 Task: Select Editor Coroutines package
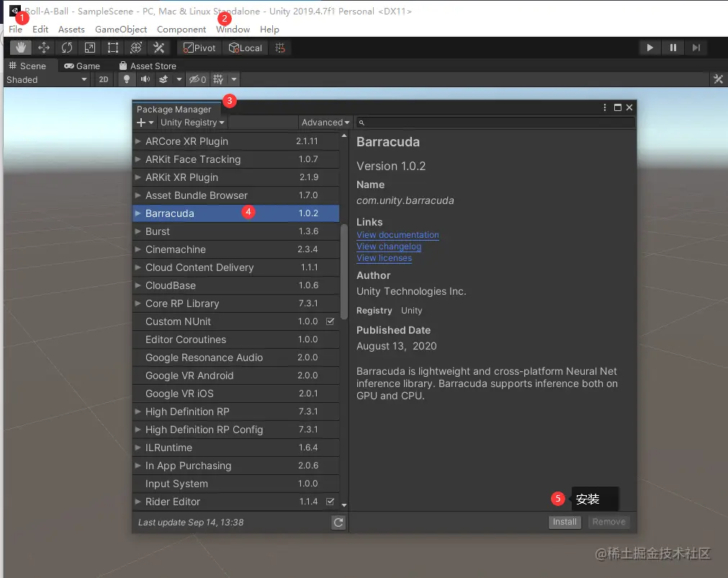tap(236, 339)
